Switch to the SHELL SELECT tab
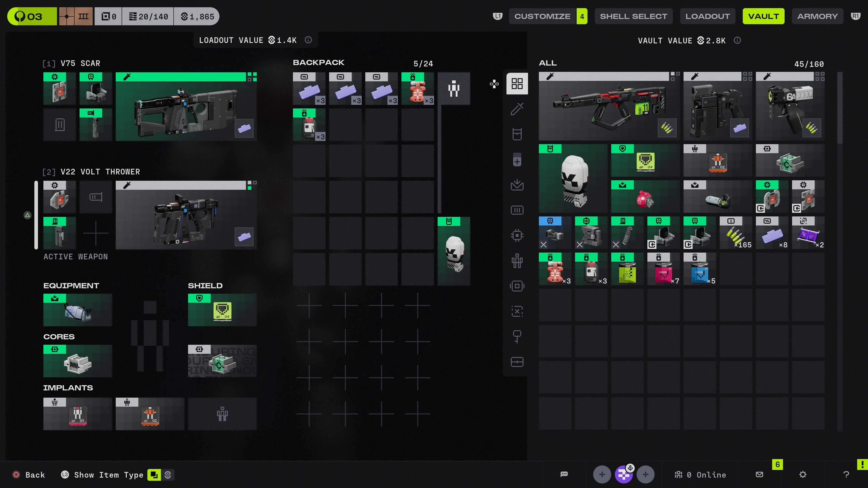868x488 pixels. [633, 16]
